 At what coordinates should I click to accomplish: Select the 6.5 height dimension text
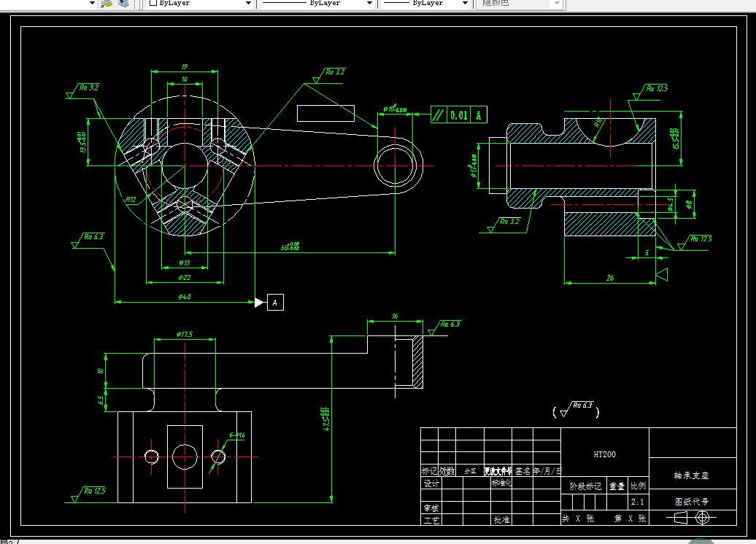(100, 400)
